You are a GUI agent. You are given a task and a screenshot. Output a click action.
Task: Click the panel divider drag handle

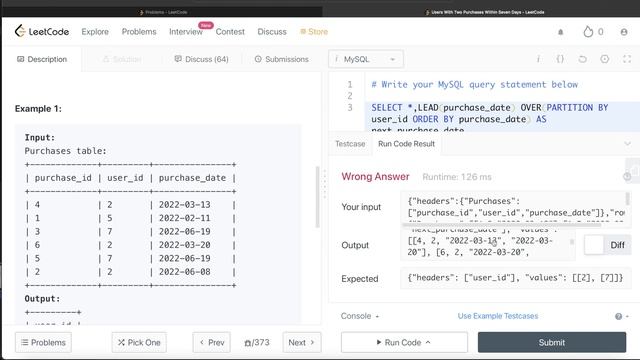pos(325,184)
